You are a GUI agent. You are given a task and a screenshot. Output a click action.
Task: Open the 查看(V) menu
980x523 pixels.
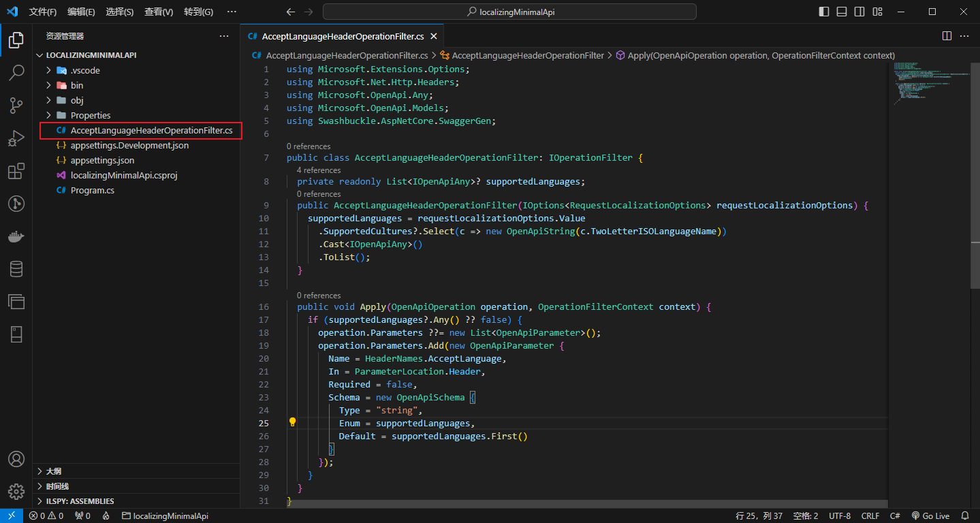[x=159, y=12]
